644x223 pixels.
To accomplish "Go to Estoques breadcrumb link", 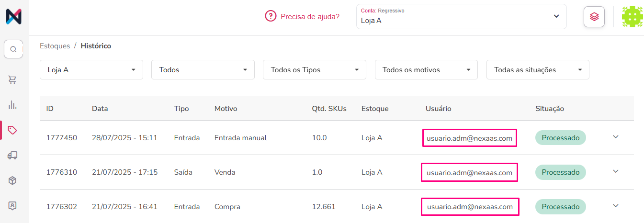I will coord(55,46).
